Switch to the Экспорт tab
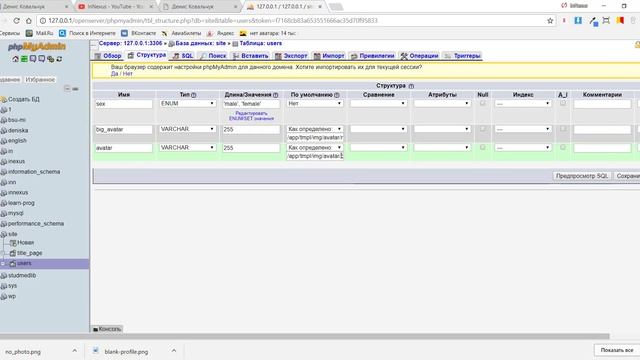640x360 pixels. (x=291, y=56)
